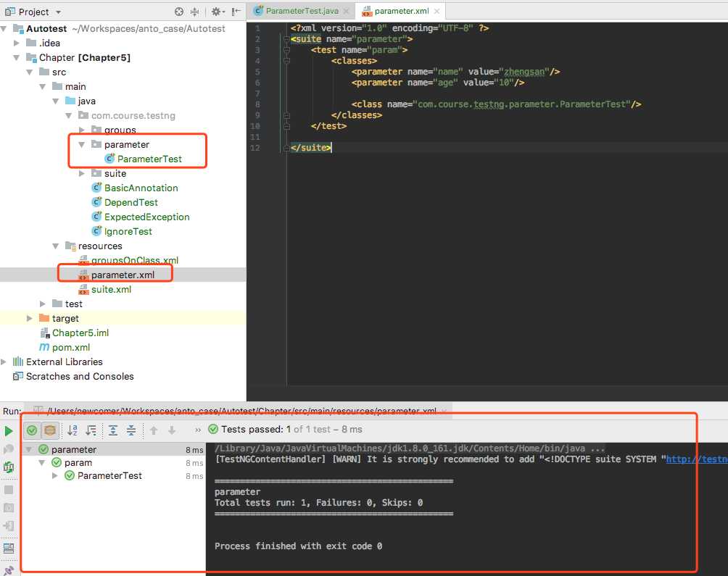728x576 pixels.
Task: Open the Project panel gear settings
Action: coord(218,12)
